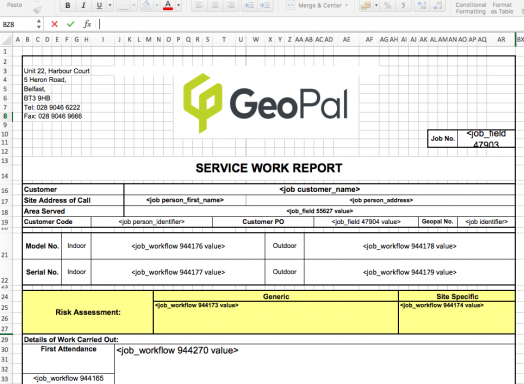Open Merge & Center dropdown arrow
524x384 pixels.
347,5
